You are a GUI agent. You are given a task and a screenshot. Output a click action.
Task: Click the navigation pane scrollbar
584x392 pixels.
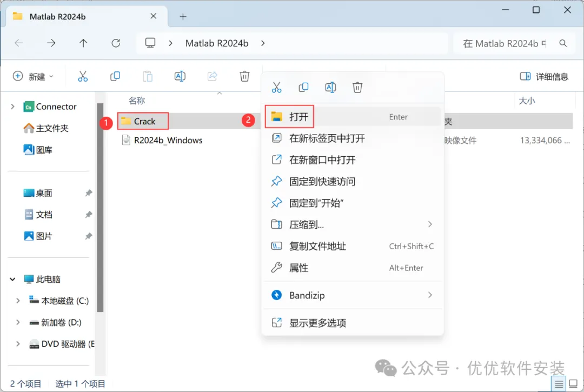(x=100, y=207)
